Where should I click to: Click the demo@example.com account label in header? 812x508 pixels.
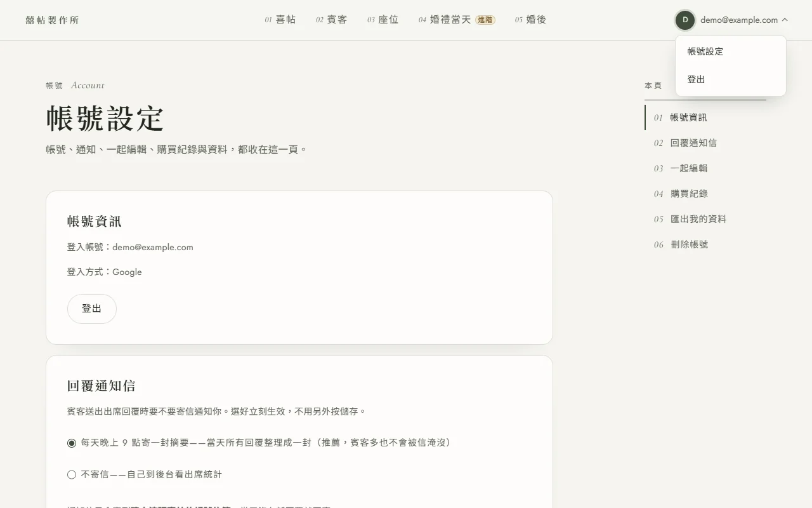[739, 20]
